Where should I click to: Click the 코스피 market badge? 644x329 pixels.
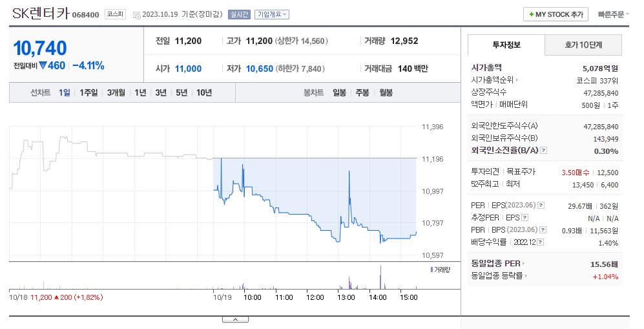tap(115, 14)
